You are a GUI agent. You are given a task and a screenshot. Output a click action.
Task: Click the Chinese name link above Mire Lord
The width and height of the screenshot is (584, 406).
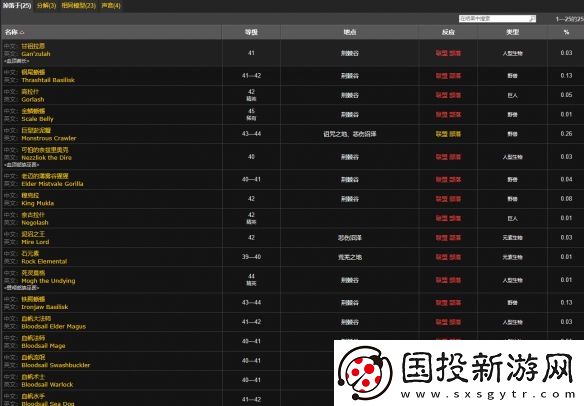point(33,234)
